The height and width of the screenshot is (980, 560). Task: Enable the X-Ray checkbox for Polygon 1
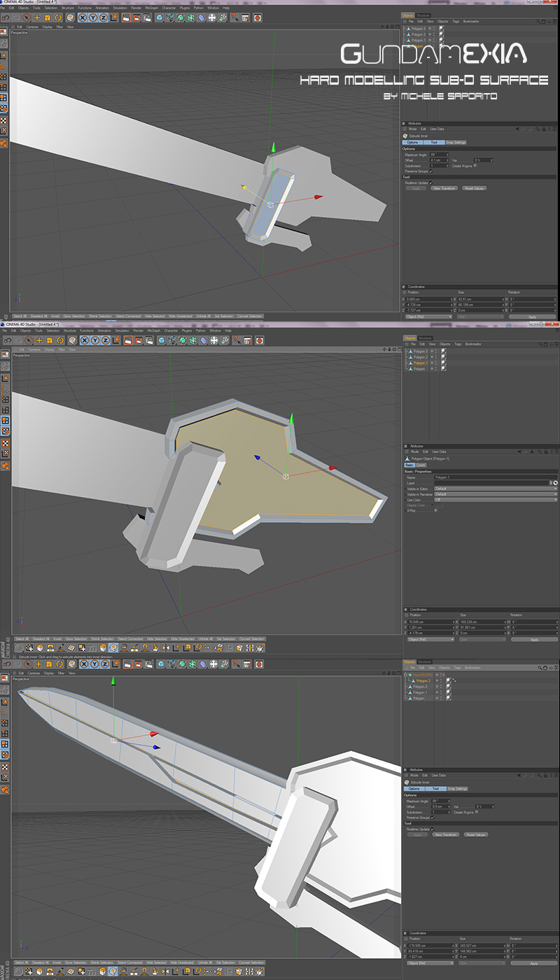point(435,510)
